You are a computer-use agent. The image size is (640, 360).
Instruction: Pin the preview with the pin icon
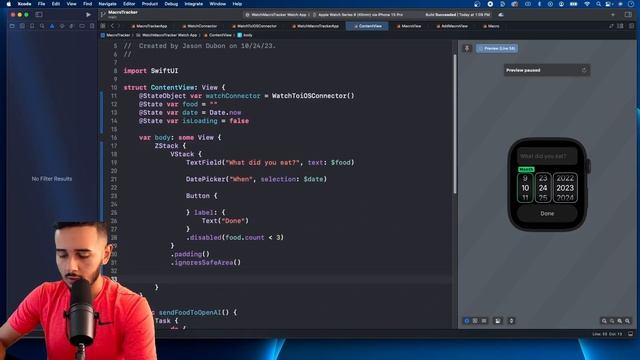click(x=467, y=49)
